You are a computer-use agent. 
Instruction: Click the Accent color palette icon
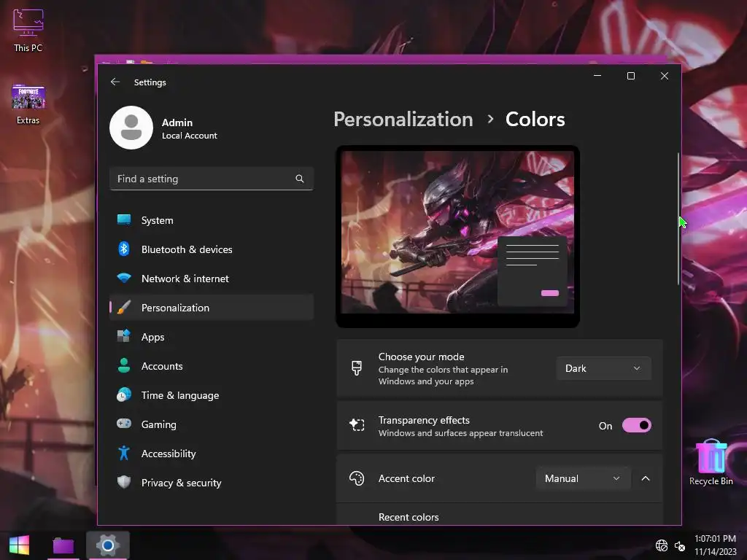356,478
